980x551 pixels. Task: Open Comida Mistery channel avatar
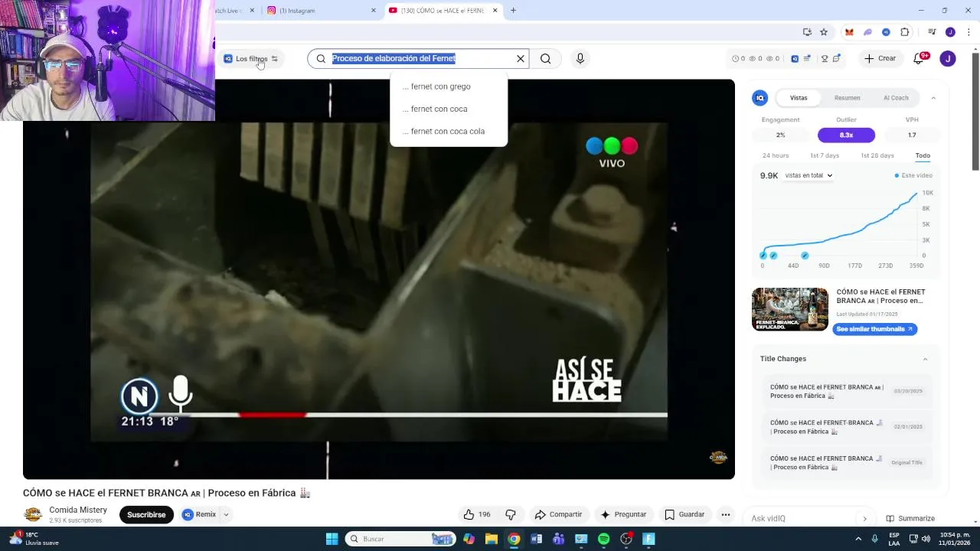pos(33,514)
